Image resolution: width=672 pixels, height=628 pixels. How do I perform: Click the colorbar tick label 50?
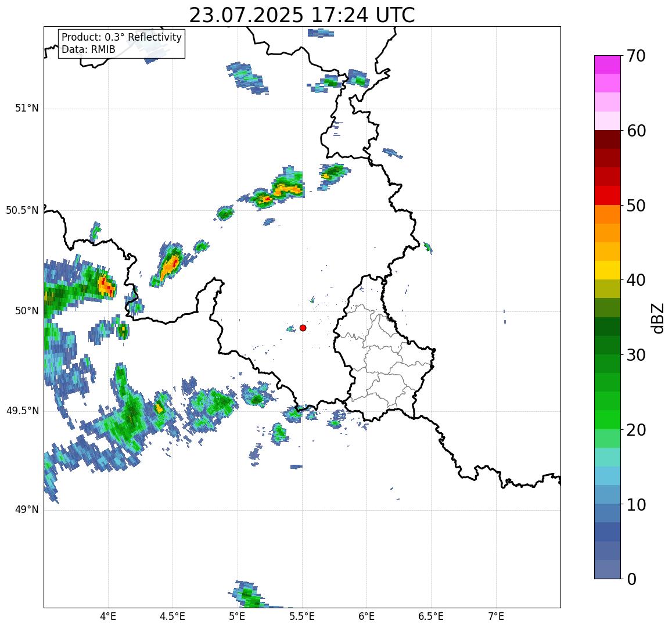[636, 206]
